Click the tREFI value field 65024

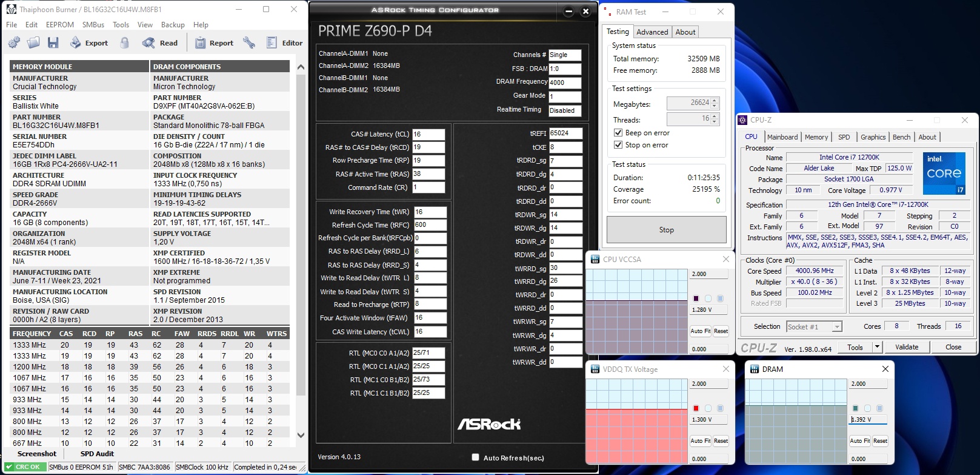coord(565,133)
